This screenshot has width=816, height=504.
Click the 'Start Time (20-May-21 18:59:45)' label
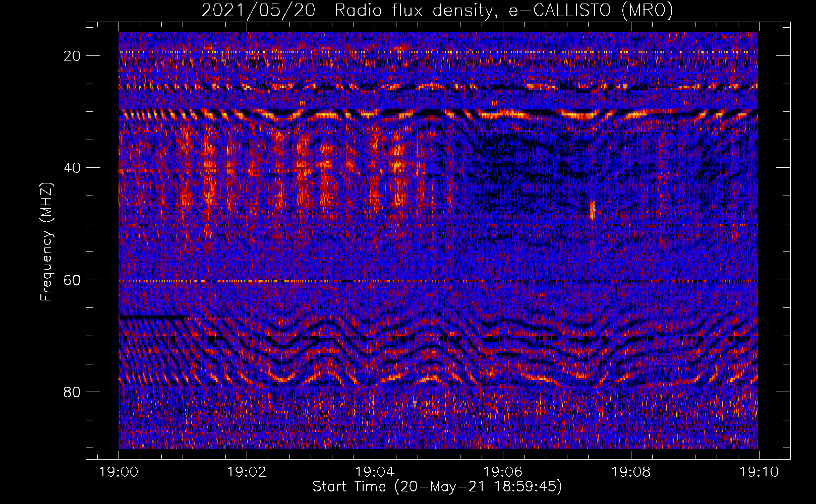[437, 487]
